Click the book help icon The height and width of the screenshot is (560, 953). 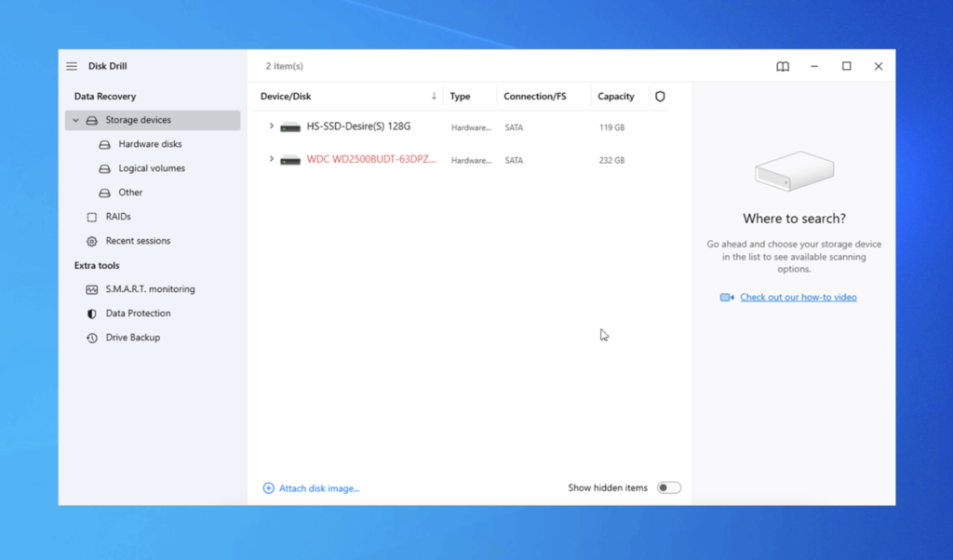point(783,67)
